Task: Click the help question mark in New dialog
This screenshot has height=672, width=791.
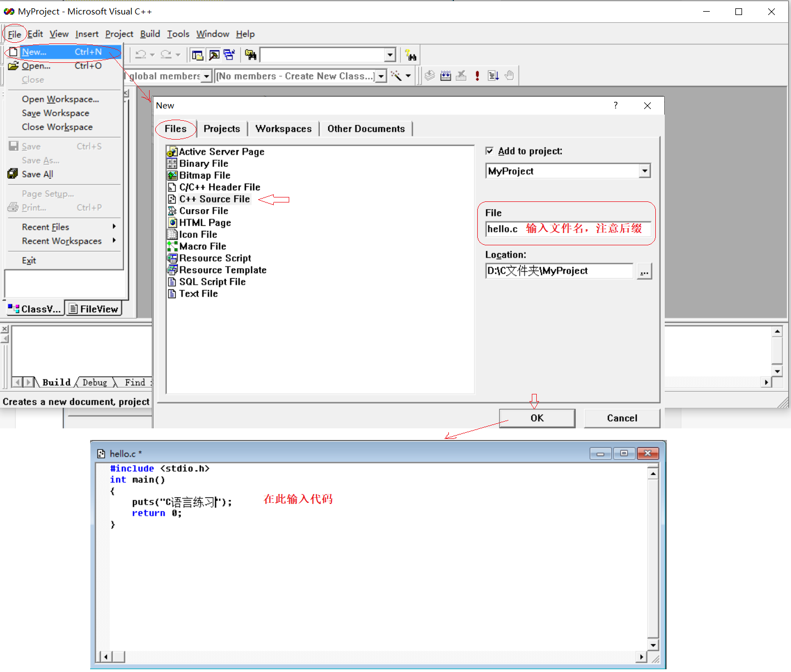Action: coord(615,106)
